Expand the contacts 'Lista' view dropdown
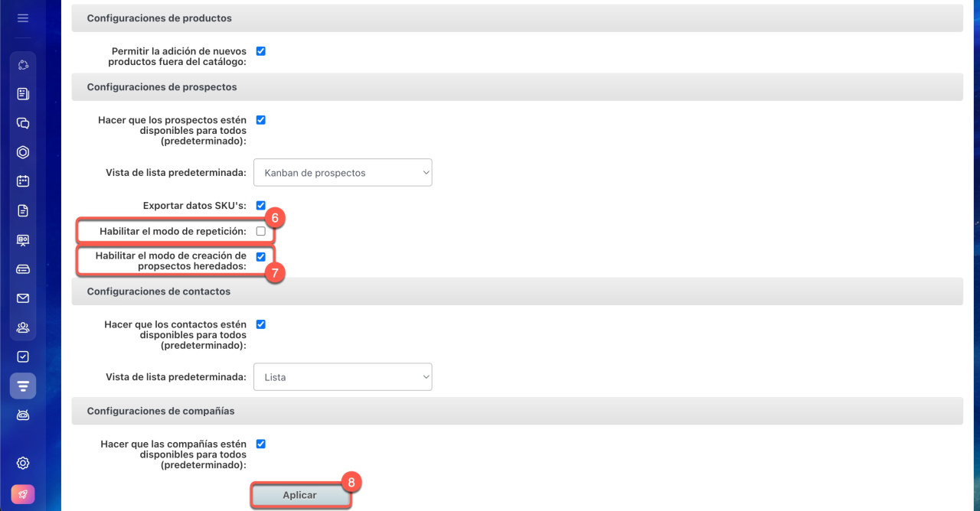Viewport: 980px width, 511px height. click(342, 377)
